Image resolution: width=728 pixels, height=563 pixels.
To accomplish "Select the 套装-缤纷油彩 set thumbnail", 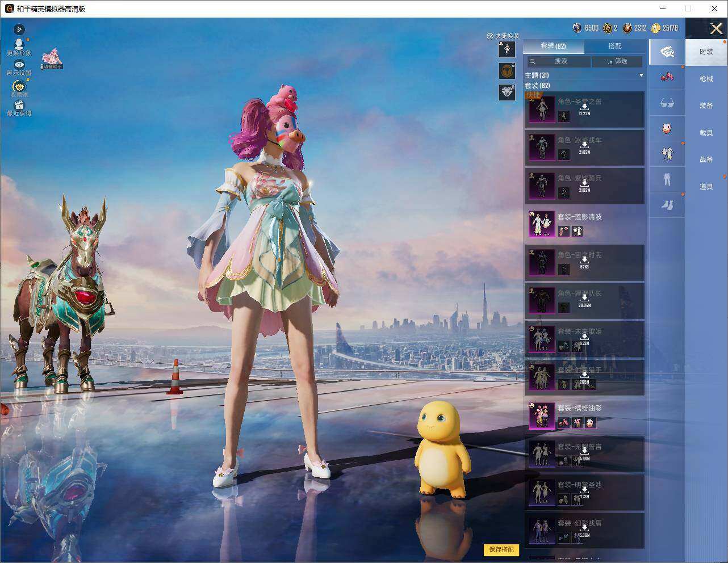I will (x=542, y=416).
